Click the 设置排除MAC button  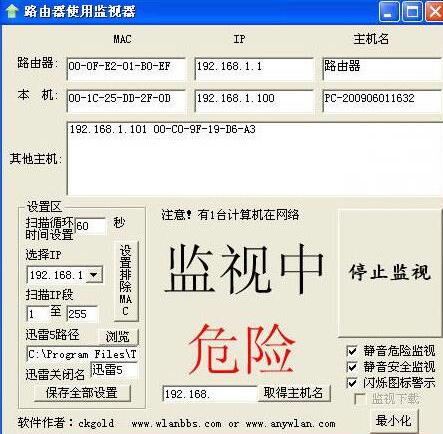(x=126, y=281)
